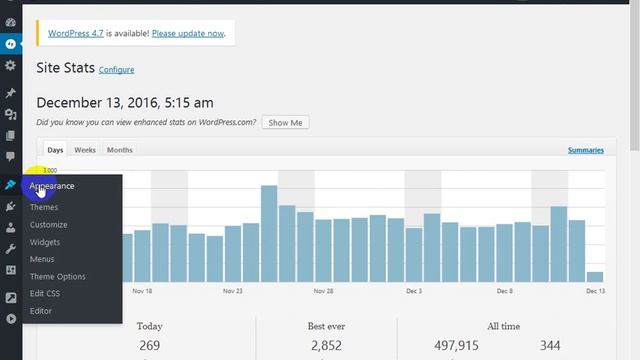This screenshot has height=360, width=640.
Task: Click the Collapse menu play icon
Action: click(x=11, y=318)
